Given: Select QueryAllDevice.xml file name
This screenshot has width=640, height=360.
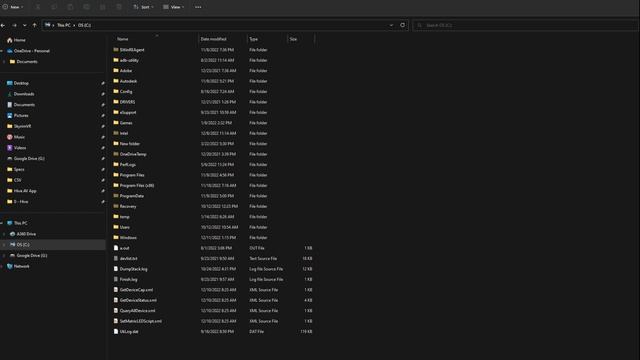Looking at the screenshot, I should (x=137, y=311).
